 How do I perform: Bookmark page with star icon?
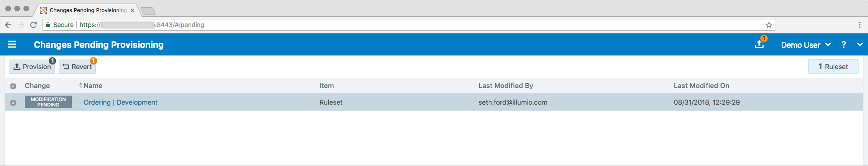[x=769, y=25]
